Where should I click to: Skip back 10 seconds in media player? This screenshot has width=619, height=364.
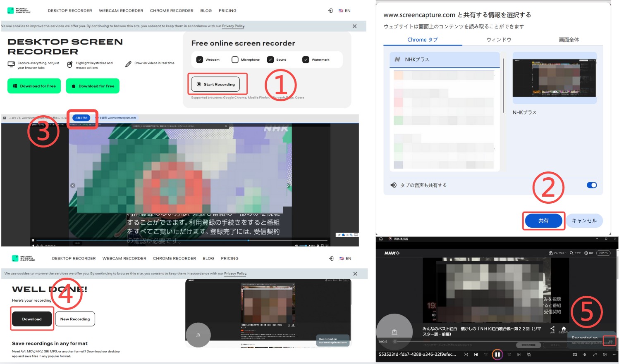click(x=486, y=354)
